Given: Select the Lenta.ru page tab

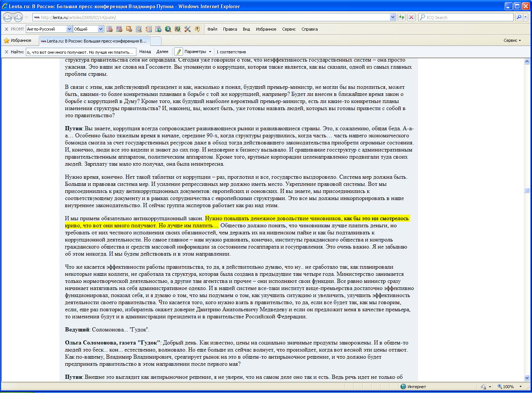Looking at the screenshot, I should tap(94, 41).
